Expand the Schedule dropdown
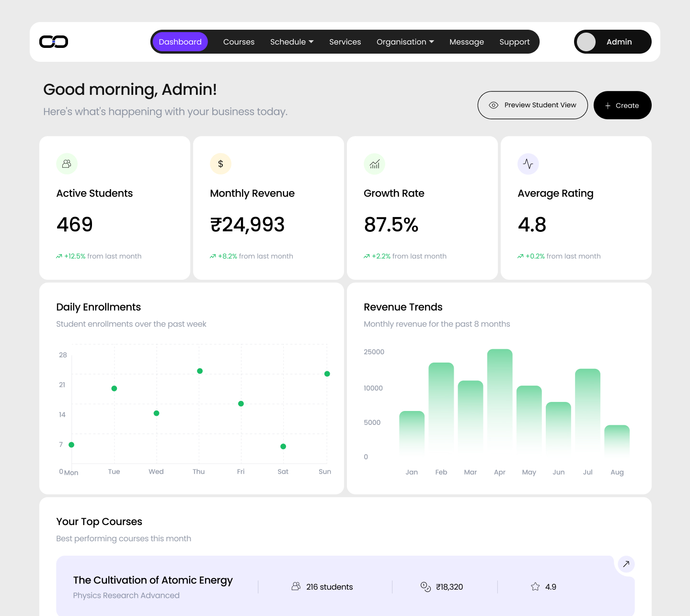Image resolution: width=690 pixels, height=616 pixels. point(291,42)
